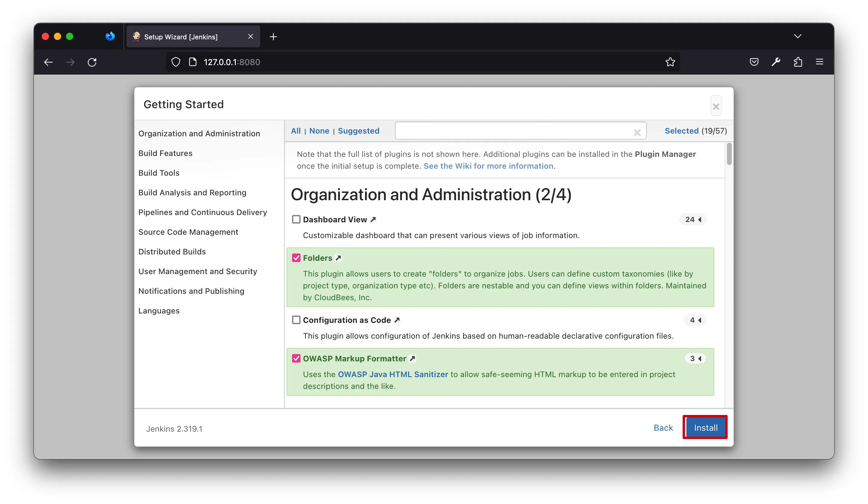Image resolution: width=868 pixels, height=504 pixels.
Task: Click the plugin list vertical scrollbar
Action: click(x=729, y=154)
